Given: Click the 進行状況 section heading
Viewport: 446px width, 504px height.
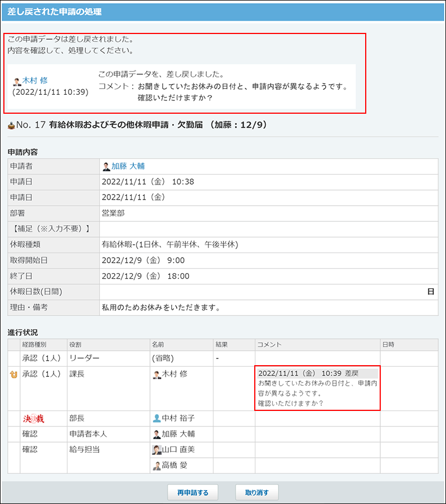Looking at the screenshot, I should [x=22, y=332].
